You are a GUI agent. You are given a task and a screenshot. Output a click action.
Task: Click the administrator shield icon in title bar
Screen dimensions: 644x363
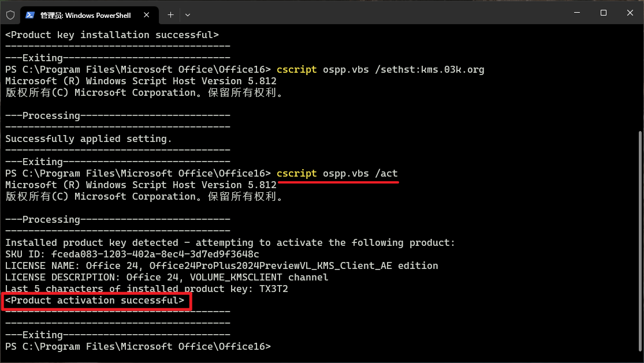[x=10, y=14]
